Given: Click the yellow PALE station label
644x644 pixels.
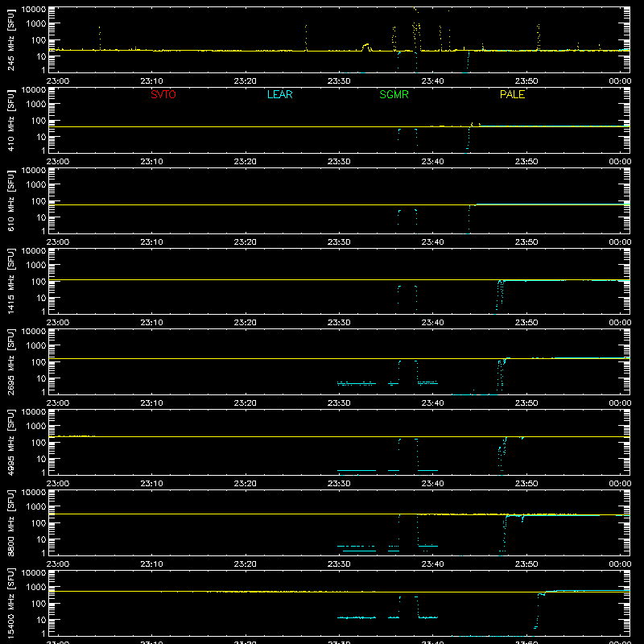Looking at the screenshot, I should (x=512, y=94).
